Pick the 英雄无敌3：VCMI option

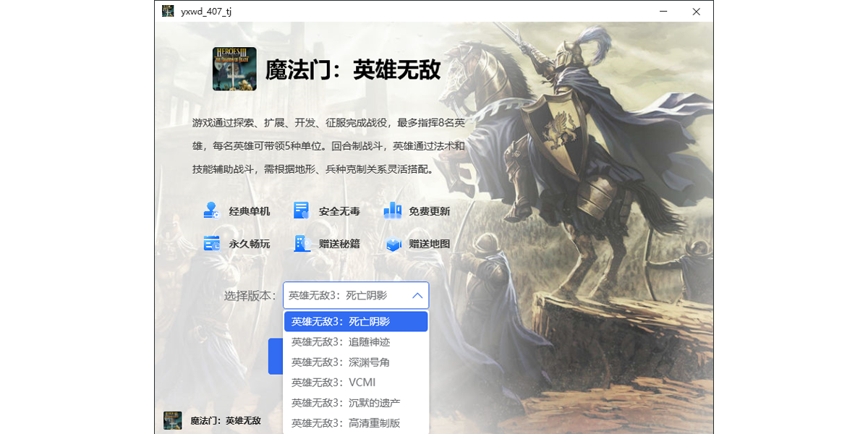click(356, 382)
